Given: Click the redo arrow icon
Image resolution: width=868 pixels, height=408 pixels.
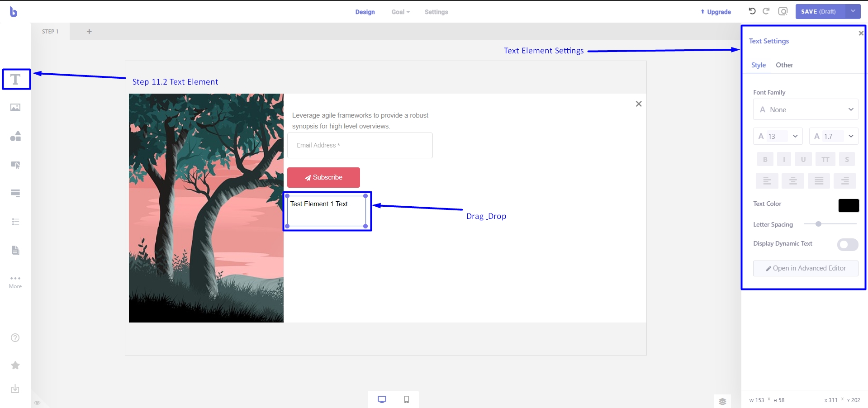Looking at the screenshot, I should (x=766, y=11).
